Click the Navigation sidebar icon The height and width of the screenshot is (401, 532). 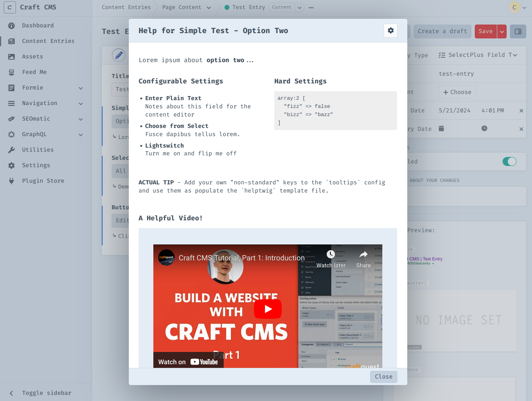tap(11, 103)
